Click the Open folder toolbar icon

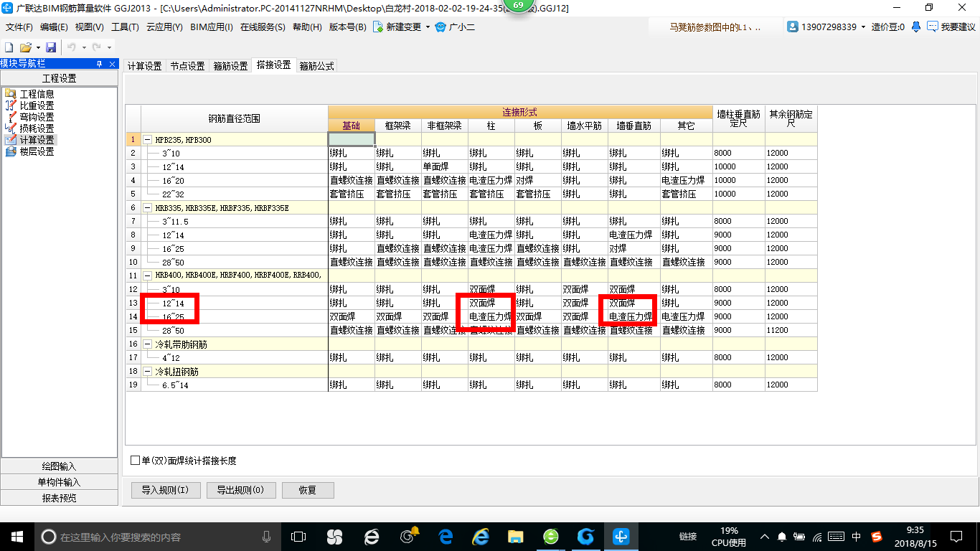25,47
